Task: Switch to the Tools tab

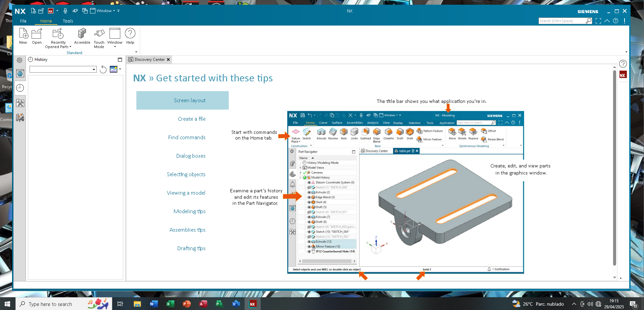Action: coord(68,21)
